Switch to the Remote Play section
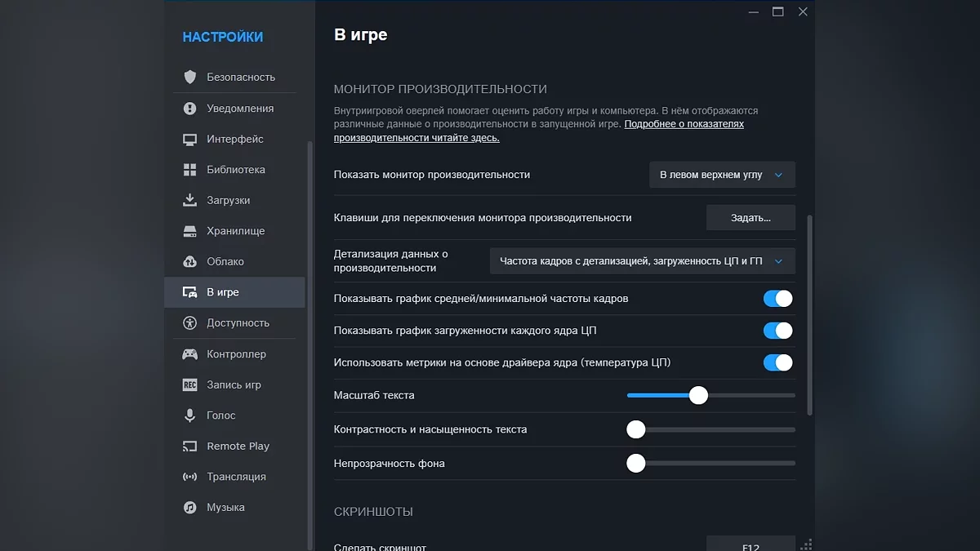Viewport: 980px width, 551px height. coord(238,447)
